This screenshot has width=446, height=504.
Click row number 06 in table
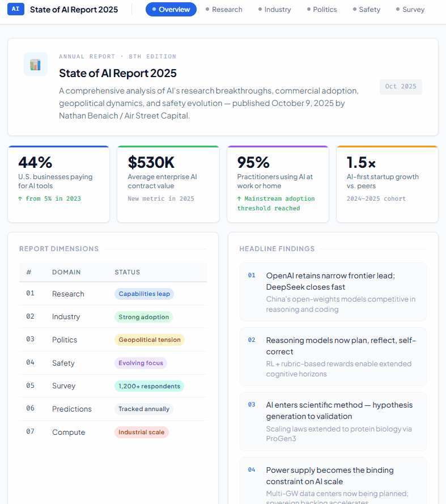click(x=30, y=408)
